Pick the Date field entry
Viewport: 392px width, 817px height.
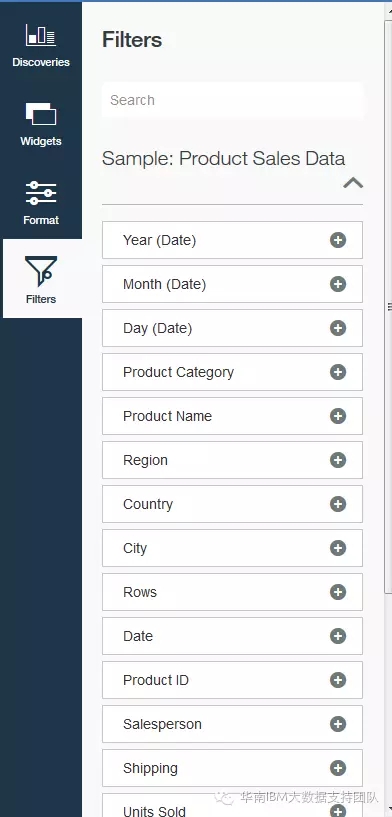(232, 636)
